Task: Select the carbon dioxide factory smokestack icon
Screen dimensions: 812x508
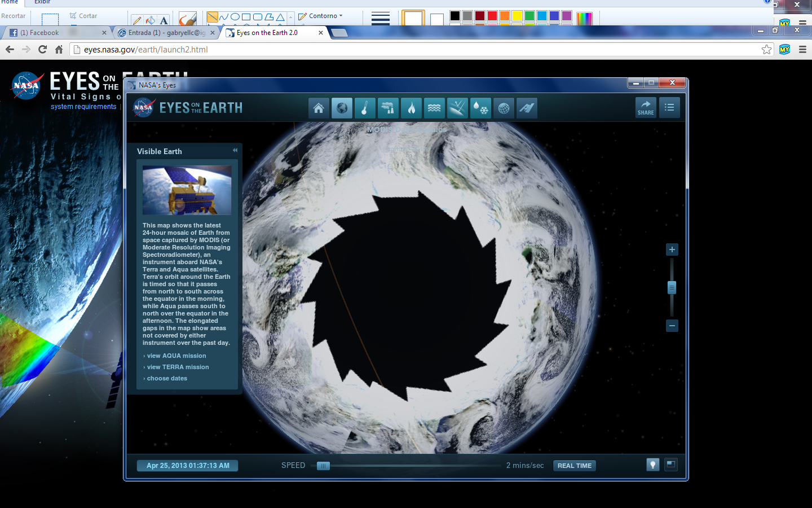Action: point(388,108)
